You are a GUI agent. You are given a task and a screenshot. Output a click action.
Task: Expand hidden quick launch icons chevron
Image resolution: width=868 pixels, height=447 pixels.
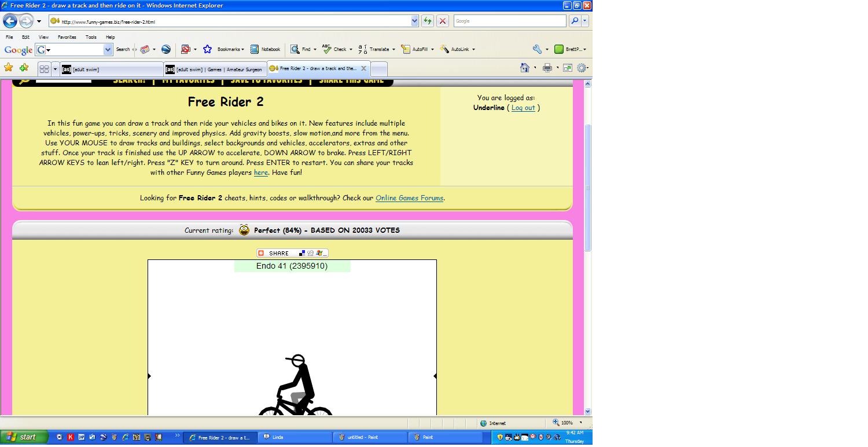click(x=177, y=435)
